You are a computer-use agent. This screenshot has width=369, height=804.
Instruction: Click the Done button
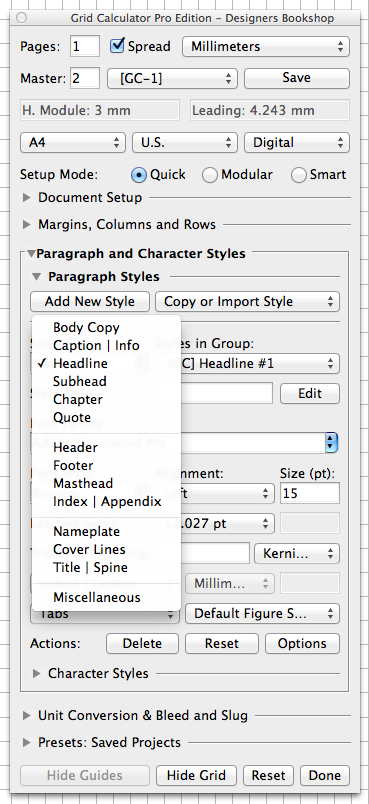324,775
